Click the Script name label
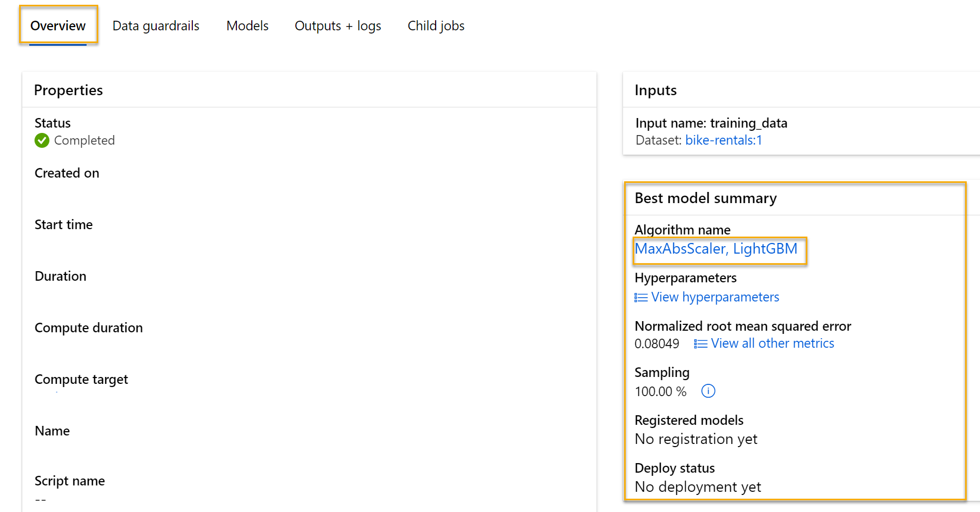Image resolution: width=980 pixels, height=512 pixels. coord(70,481)
